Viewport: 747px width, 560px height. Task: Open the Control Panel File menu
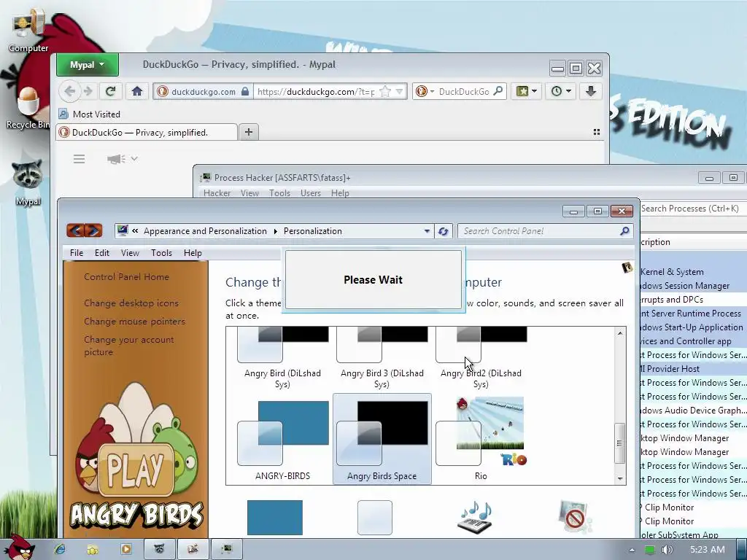(76, 253)
